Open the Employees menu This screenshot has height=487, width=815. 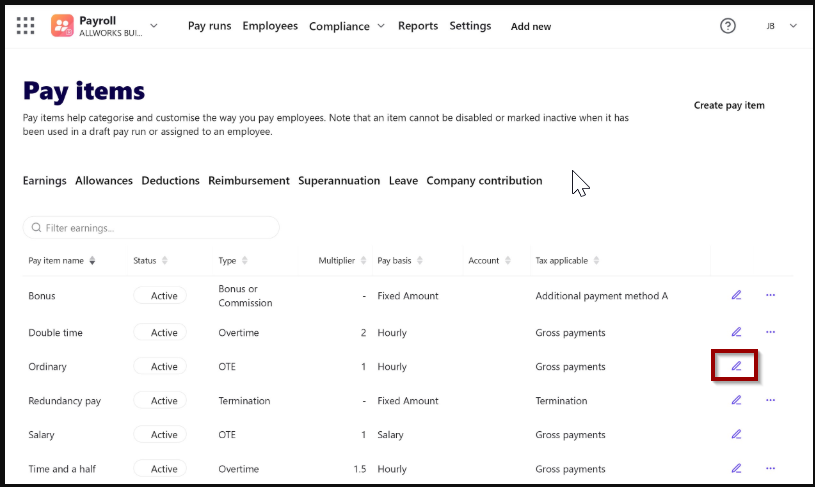pos(270,26)
